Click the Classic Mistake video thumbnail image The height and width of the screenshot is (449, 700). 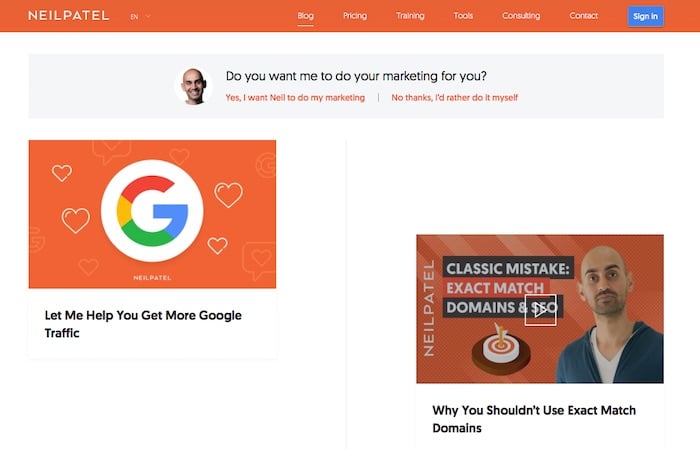pyautogui.click(x=540, y=309)
